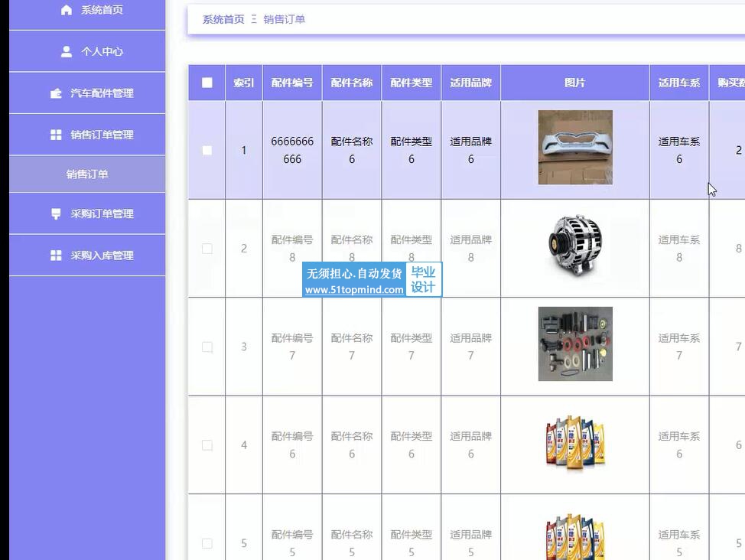Open 个人中心 from the sidebar
This screenshot has height=560, width=745.
[x=102, y=52]
